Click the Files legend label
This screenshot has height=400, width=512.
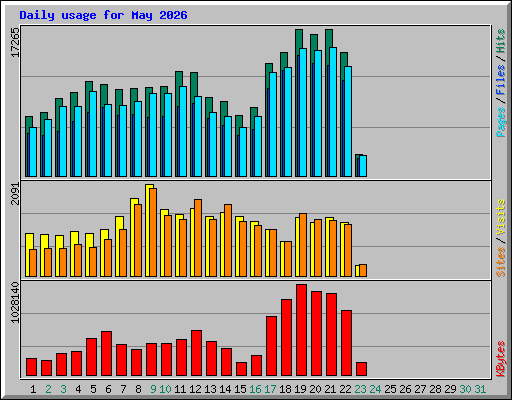click(x=501, y=79)
